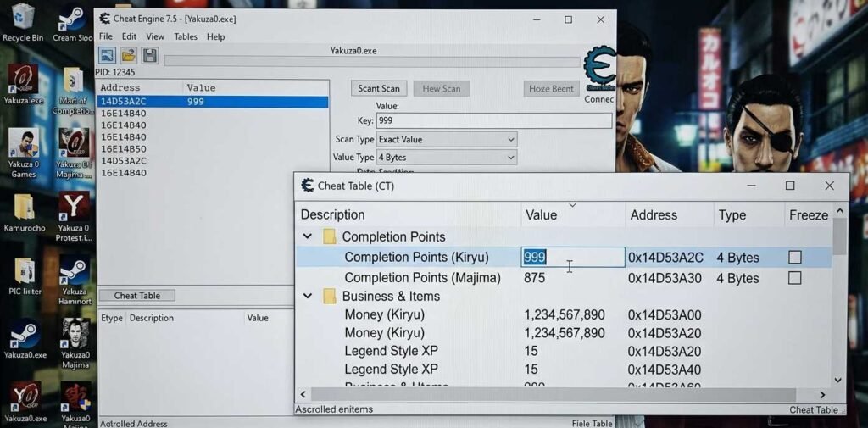This screenshot has height=428, width=868.
Task: Open the Tables menu
Action: point(186,36)
